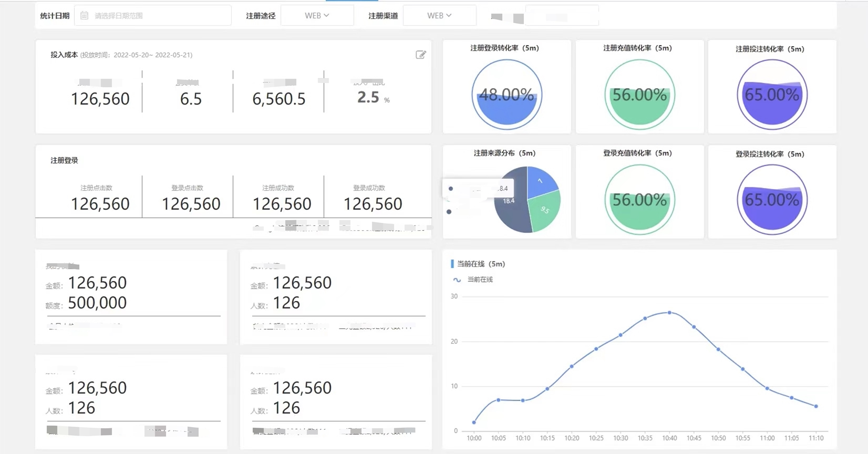Open the 注册渠道 WEB dropdown
This screenshot has width=868, height=454.
(x=439, y=16)
